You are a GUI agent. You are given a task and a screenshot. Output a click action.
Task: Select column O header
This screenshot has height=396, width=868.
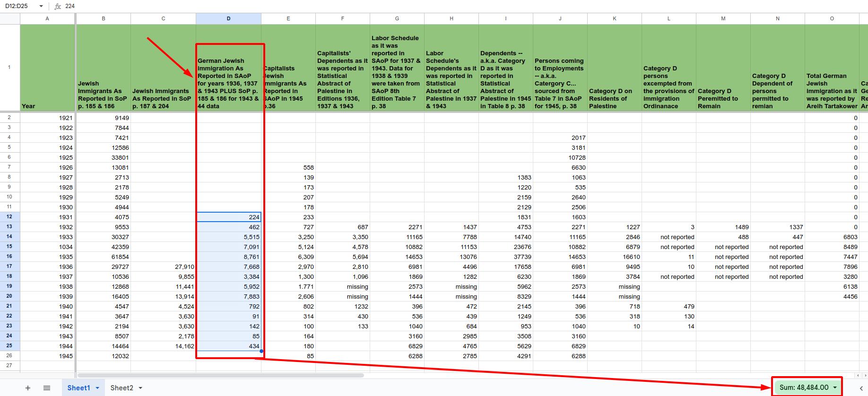(x=832, y=18)
